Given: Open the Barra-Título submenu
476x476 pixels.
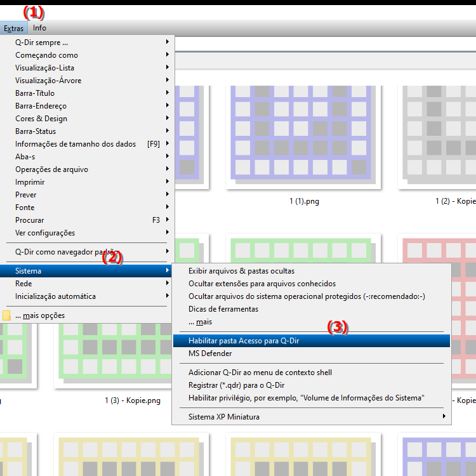Looking at the screenshot, I should tap(87, 93).
